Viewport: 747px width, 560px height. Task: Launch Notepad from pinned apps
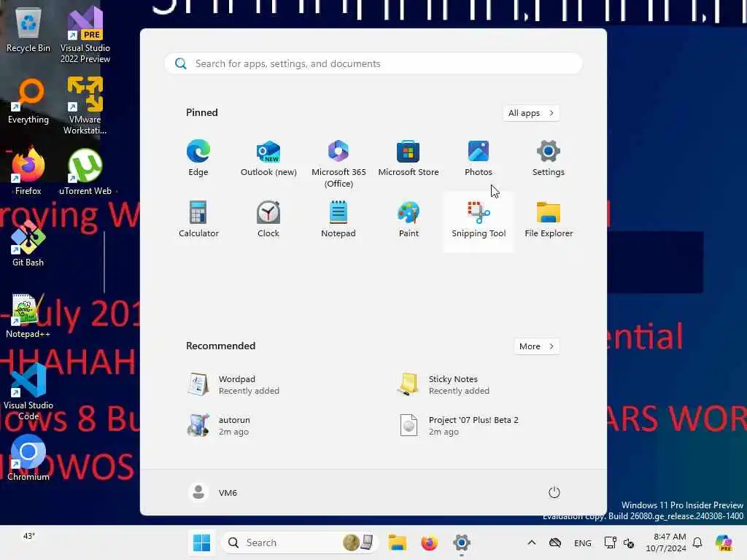point(338,219)
